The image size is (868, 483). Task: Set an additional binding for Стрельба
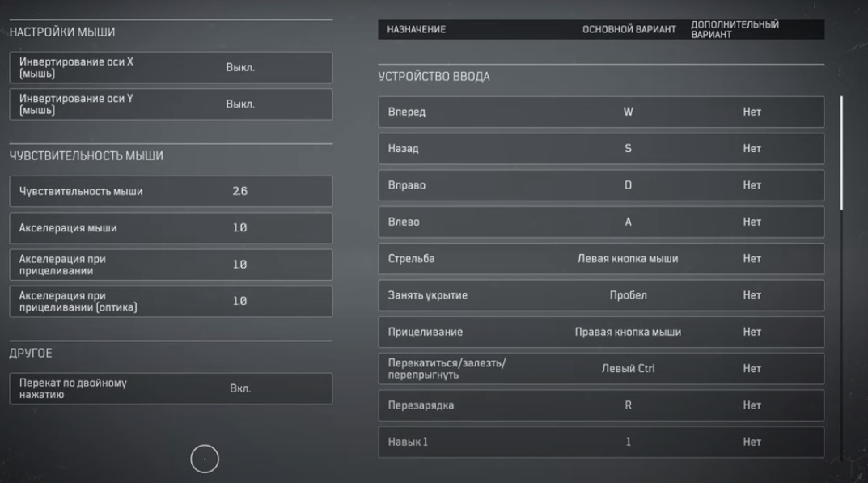(752, 259)
